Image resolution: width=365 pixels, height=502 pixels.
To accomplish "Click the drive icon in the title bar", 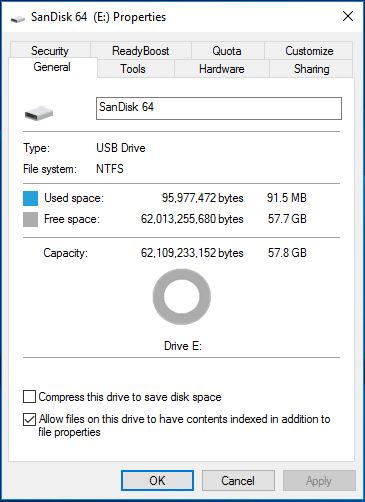I will (18, 19).
